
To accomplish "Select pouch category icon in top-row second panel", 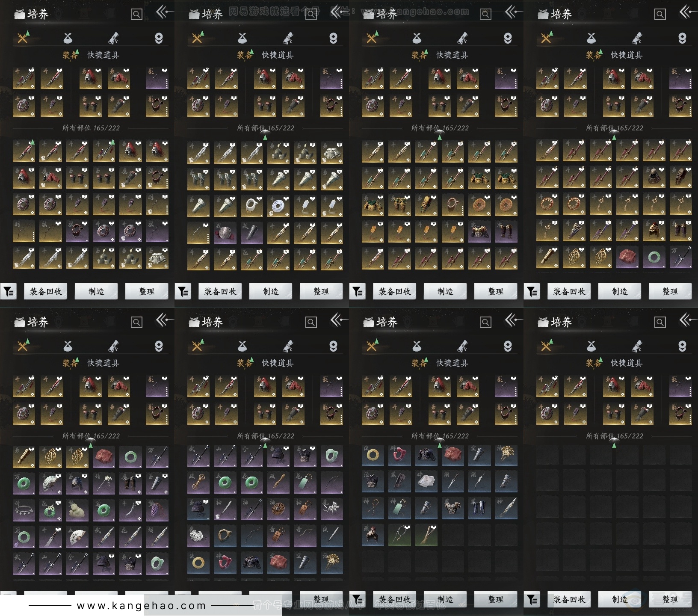I will [x=243, y=38].
